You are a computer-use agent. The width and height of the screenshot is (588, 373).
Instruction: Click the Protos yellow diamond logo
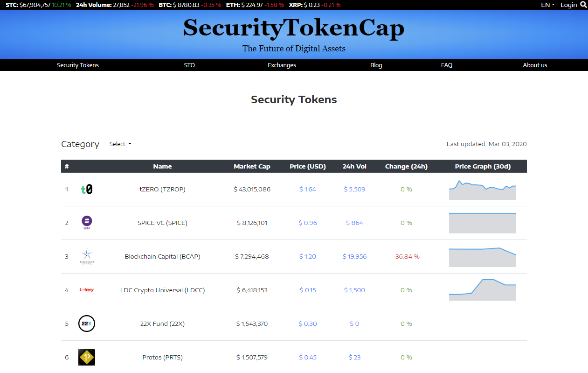pos(87,357)
